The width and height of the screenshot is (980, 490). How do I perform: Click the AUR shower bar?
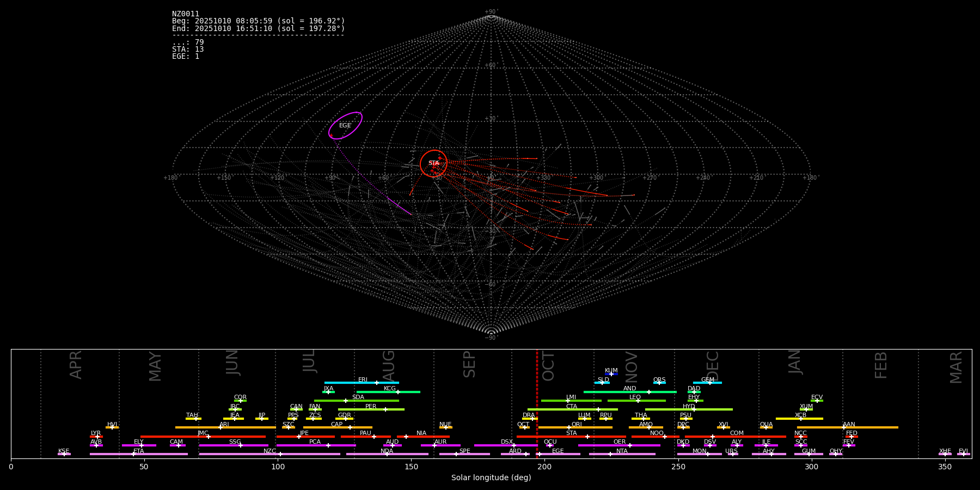point(440,445)
